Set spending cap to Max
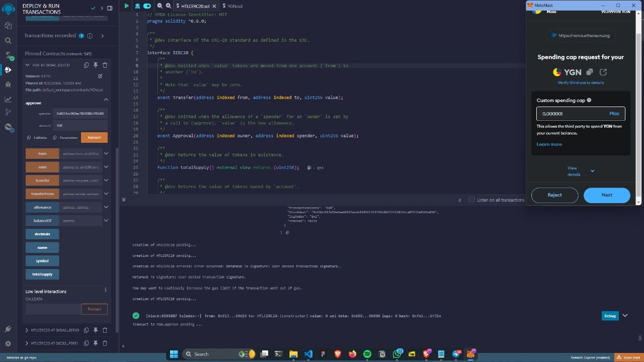 tap(614, 114)
